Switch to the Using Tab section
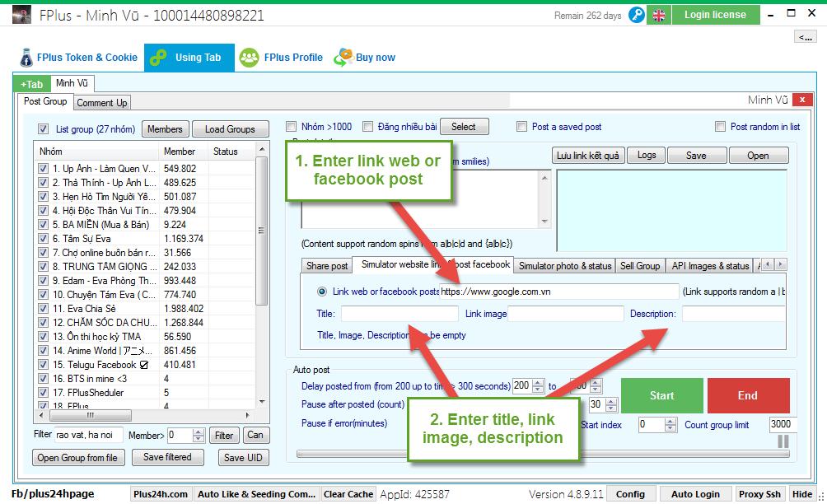This screenshot has height=504, width=827. point(189,58)
